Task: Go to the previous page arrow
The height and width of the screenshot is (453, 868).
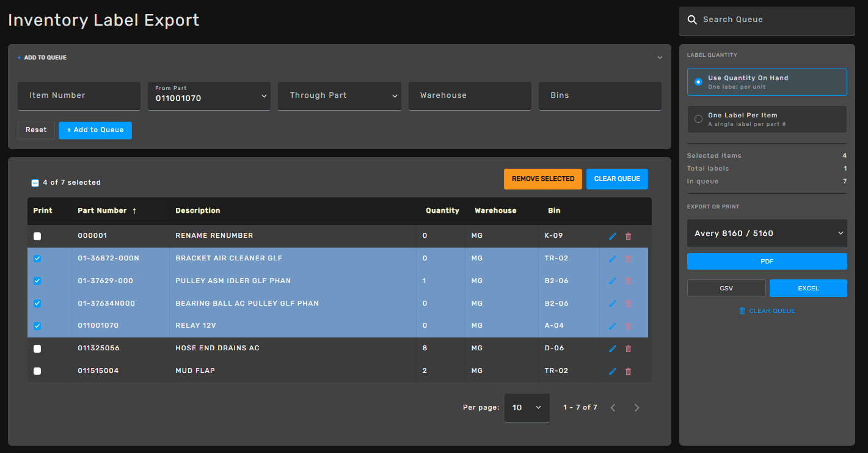Action: coord(613,408)
